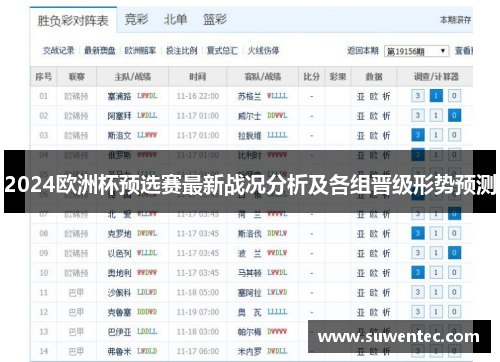The width and height of the screenshot is (500, 362).
Task: Toggle pick 1 for row 11 沙佩科
Action: point(436,292)
